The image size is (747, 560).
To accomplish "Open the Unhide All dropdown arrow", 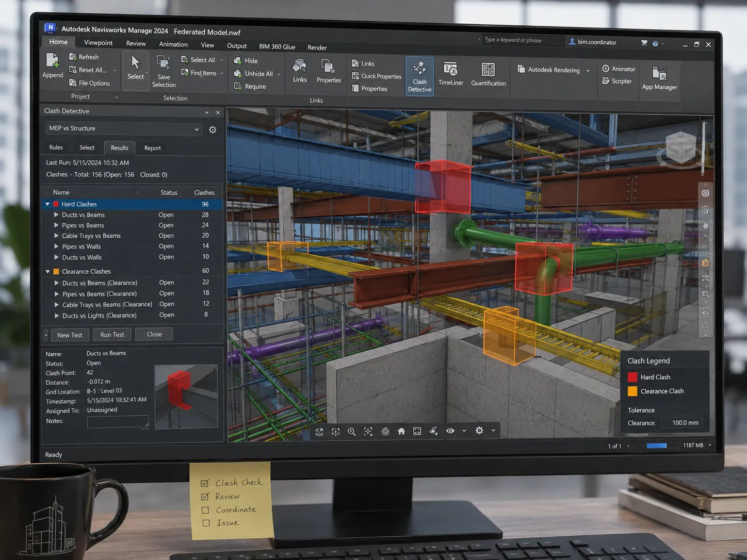I will point(279,74).
